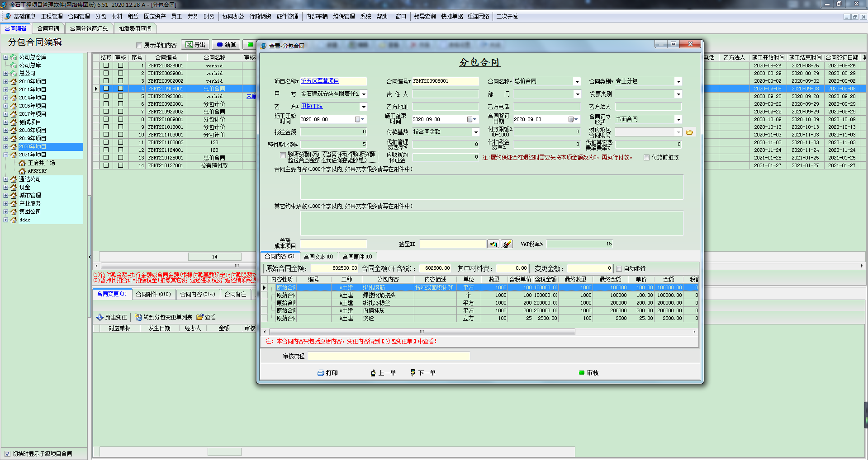Click the Excel 导出 export button
The height and width of the screenshot is (460, 868).
tap(195, 45)
